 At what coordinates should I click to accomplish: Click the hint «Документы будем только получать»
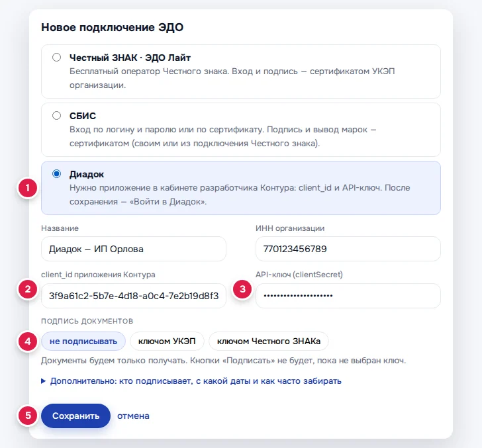pyautogui.click(x=224, y=361)
